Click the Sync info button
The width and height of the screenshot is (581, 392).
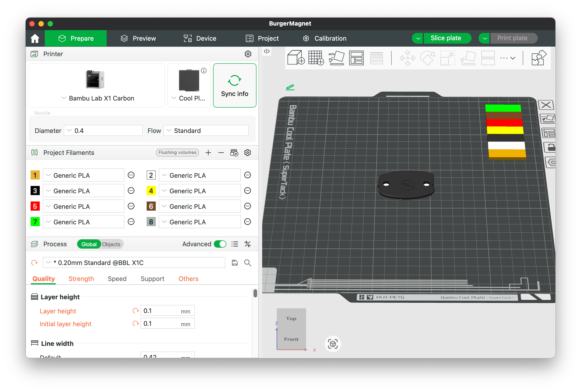234,85
